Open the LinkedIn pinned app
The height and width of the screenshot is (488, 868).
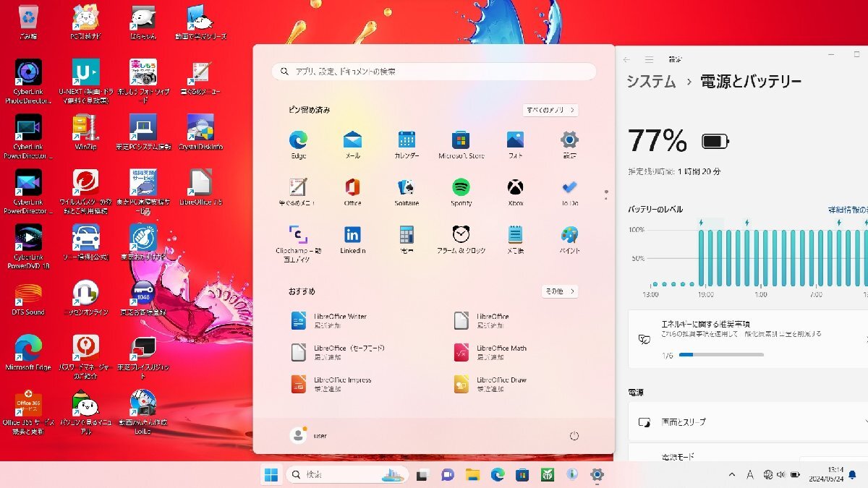coord(352,239)
